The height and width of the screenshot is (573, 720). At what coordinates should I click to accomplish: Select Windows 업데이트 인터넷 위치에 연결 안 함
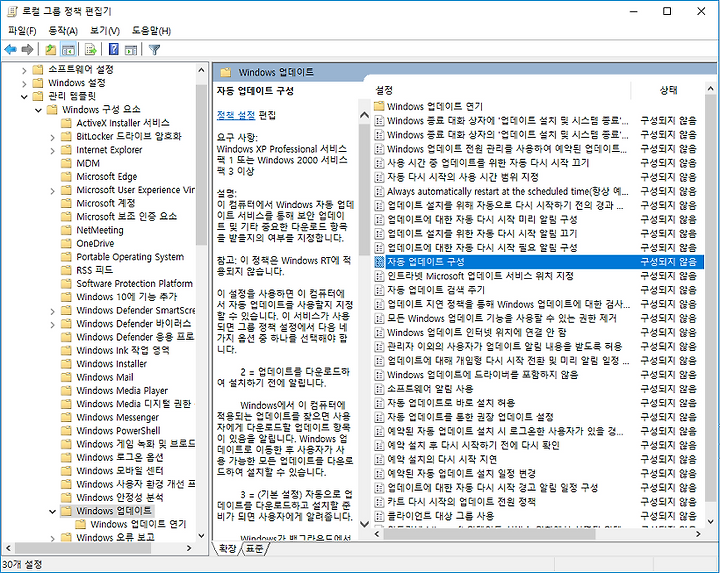coord(477,332)
